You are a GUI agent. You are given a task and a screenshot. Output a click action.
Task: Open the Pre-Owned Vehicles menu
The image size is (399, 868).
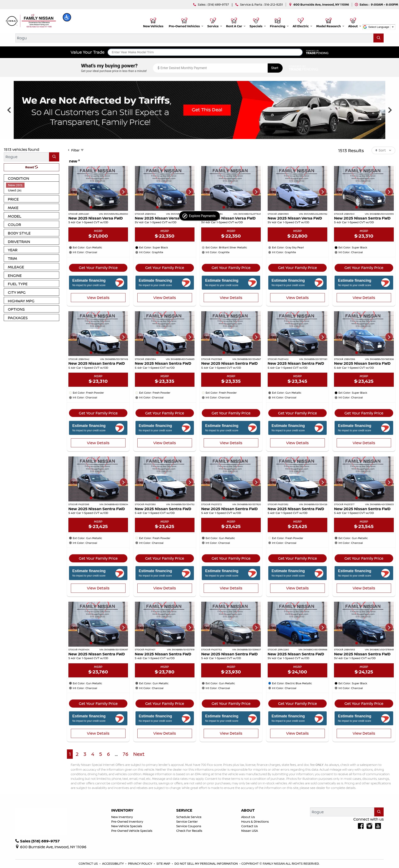pos(186,26)
